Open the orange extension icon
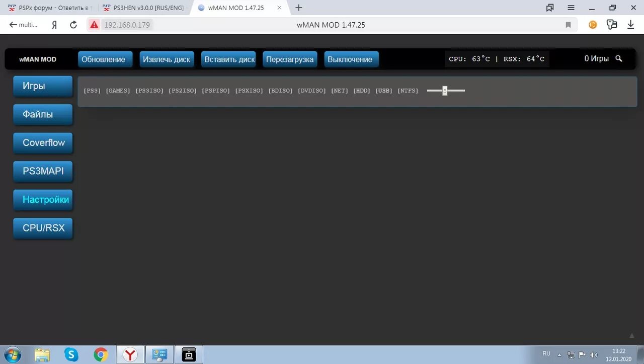This screenshot has height=364, width=644. (593, 25)
